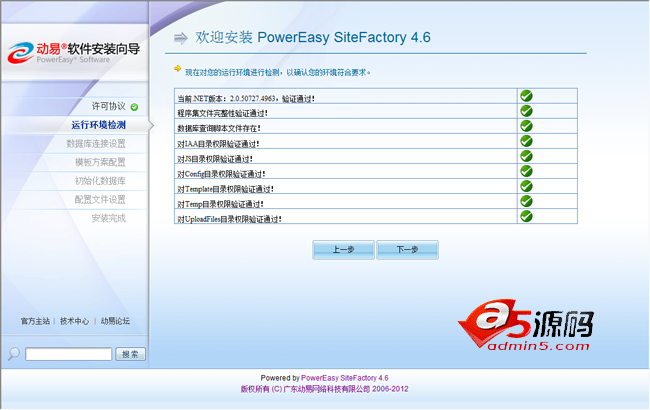
Task: Click the text 对JS目录权限验证通过!
Action: (x=215, y=159)
